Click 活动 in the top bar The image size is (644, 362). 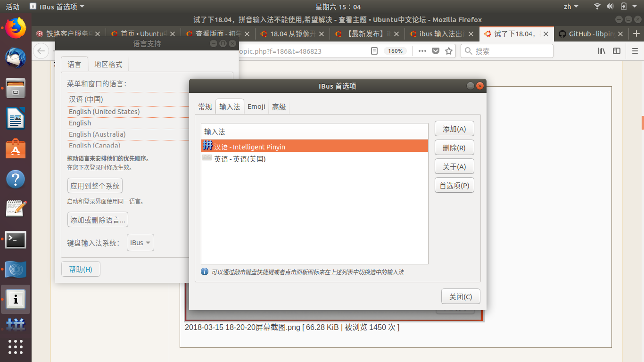pyautogui.click(x=13, y=7)
